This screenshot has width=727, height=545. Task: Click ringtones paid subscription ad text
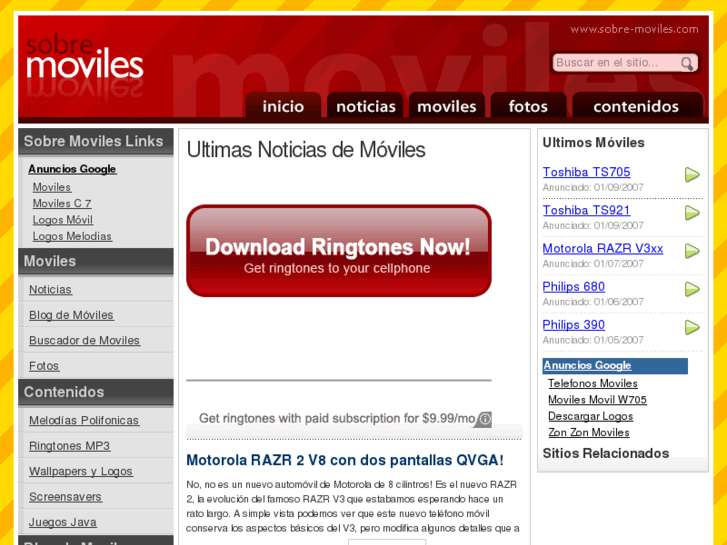[337, 418]
